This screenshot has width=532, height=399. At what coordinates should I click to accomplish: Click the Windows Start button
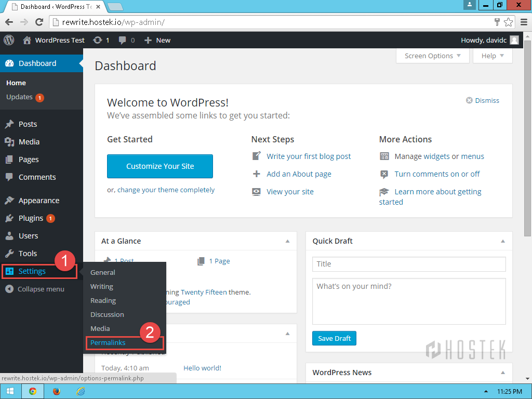click(10, 391)
